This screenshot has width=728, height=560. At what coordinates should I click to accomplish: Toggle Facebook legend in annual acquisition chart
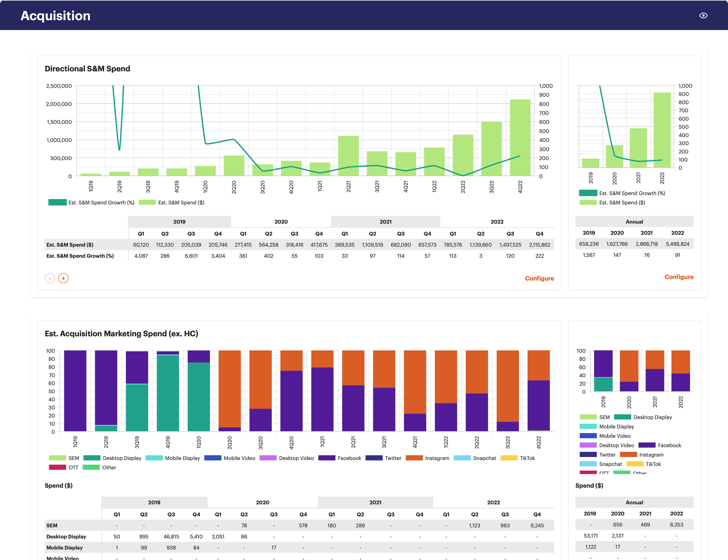pos(660,446)
